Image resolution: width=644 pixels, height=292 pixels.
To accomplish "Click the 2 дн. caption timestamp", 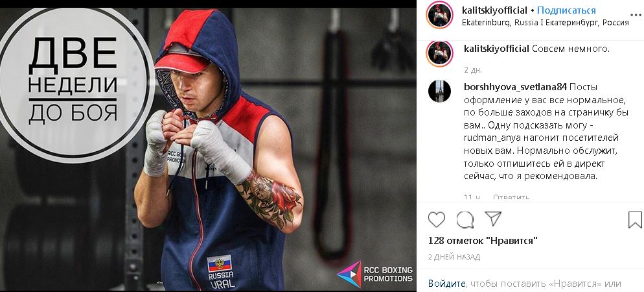I will point(473,70).
